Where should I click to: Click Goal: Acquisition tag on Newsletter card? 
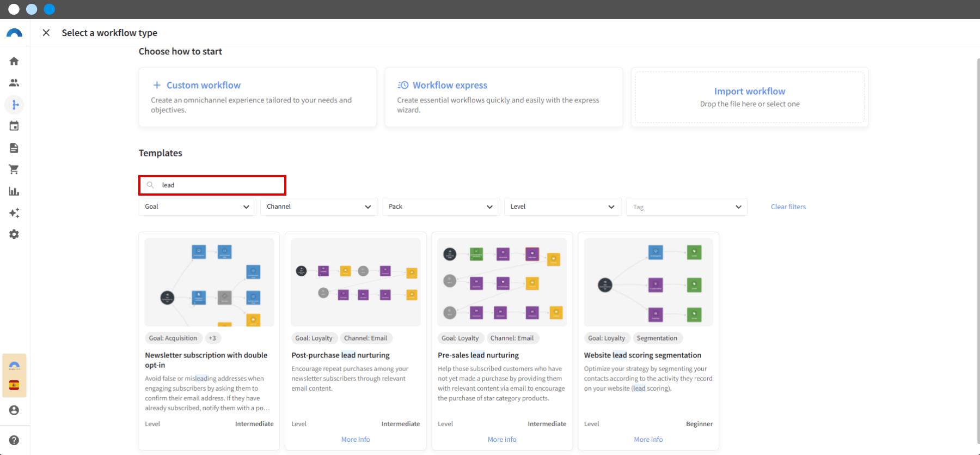coord(173,338)
